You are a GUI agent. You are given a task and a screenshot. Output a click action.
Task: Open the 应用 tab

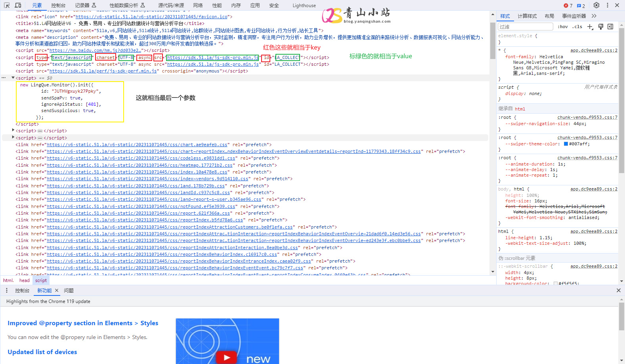[255, 6]
